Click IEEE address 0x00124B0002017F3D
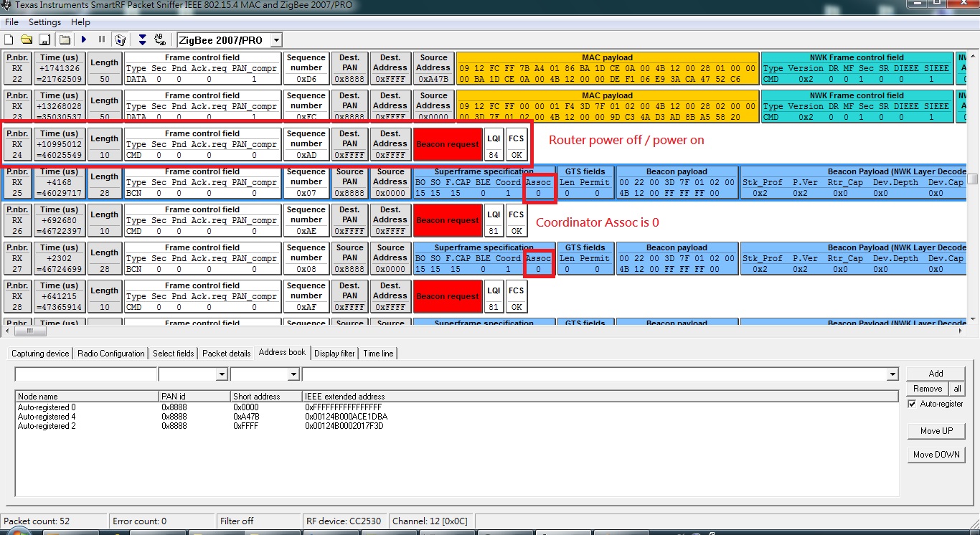Viewport: 980px width, 535px height. pos(344,426)
